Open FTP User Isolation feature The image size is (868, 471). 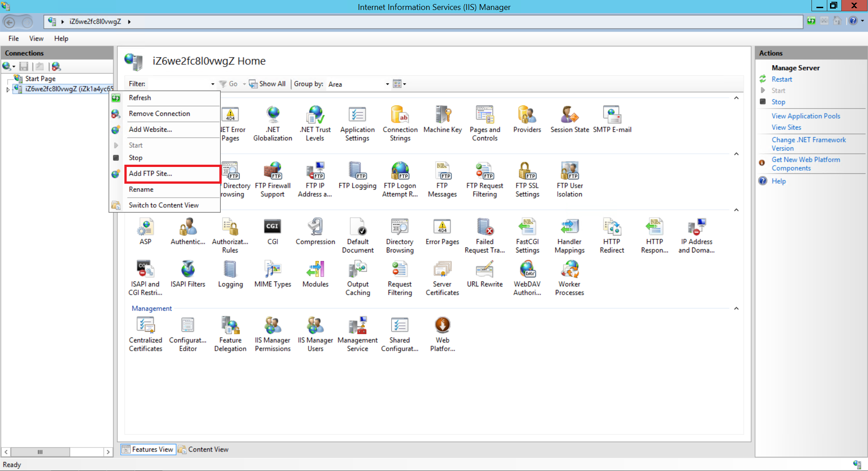[x=569, y=180]
